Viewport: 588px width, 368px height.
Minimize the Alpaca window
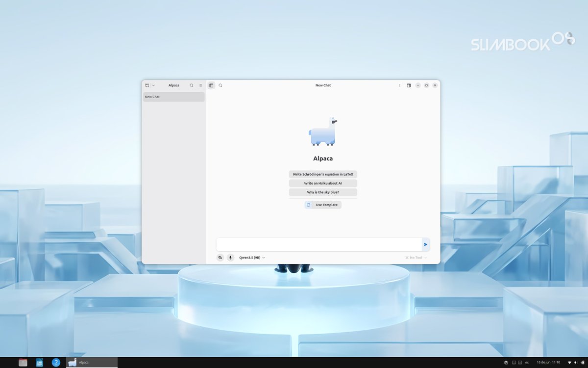tap(418, 85)
